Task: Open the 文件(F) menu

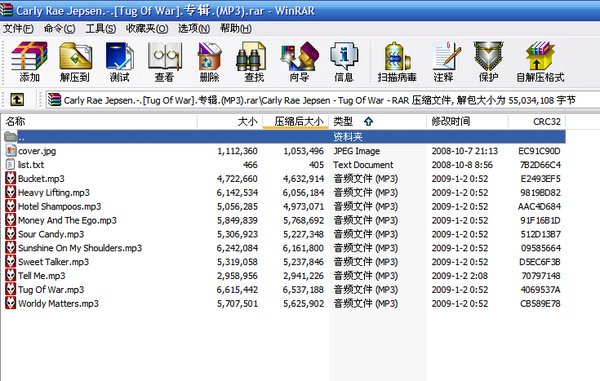Action: (18, 28)
